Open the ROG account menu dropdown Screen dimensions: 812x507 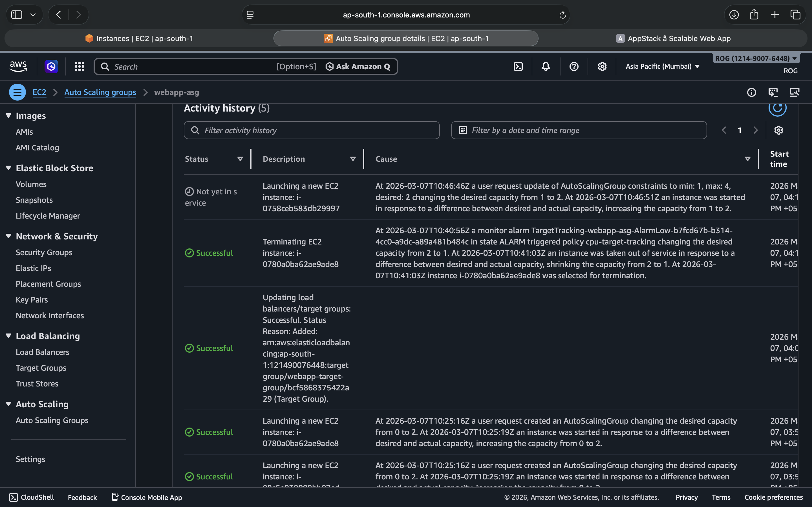[x=756, y=58]
